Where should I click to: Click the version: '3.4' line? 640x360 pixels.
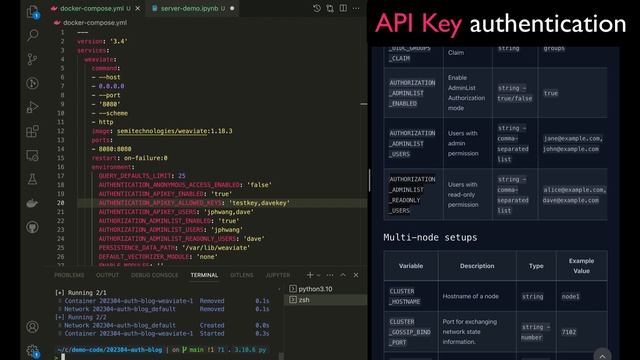click(x=102, y=41)
